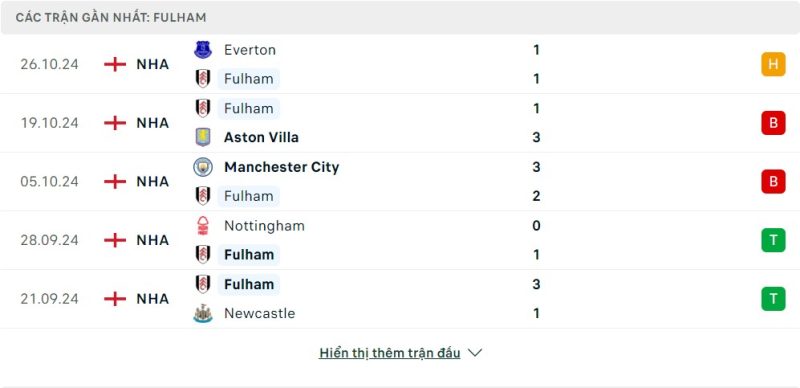Select the highlighted Fulham label under Everton

point(248,79)
